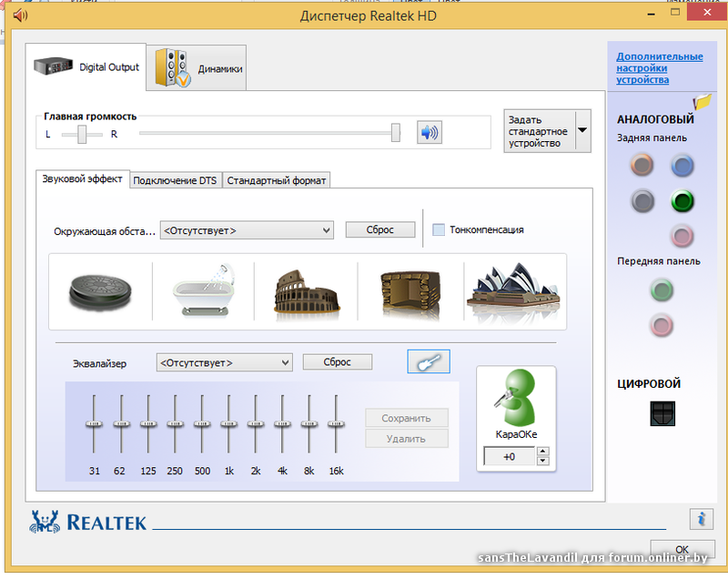Click the Сохранить button
728x579 pixels.
pos(406,418)
